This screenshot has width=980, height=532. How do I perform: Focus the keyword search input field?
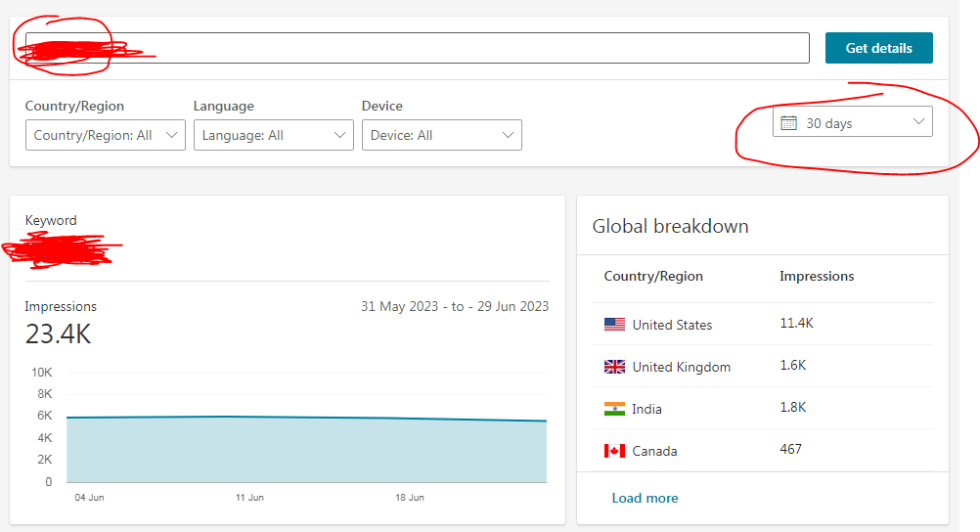tap(418, 48)
